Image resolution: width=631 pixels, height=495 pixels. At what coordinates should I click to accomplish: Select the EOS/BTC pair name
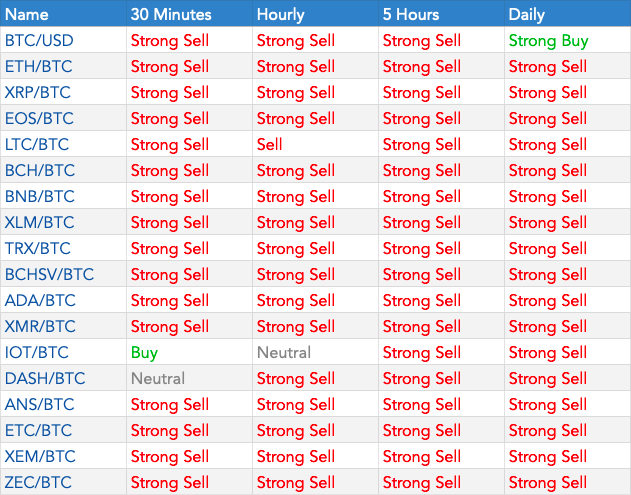tap(39, 119)
